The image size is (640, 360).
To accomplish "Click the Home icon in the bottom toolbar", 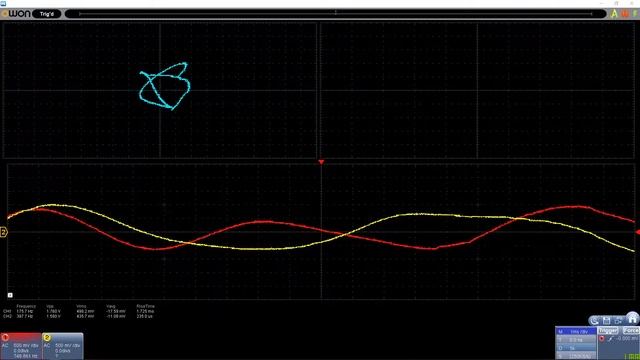I will [x=633, y=319].
